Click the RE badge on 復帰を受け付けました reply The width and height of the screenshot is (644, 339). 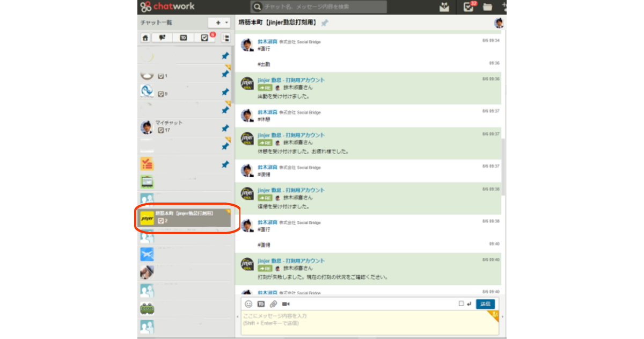point(265,198)
